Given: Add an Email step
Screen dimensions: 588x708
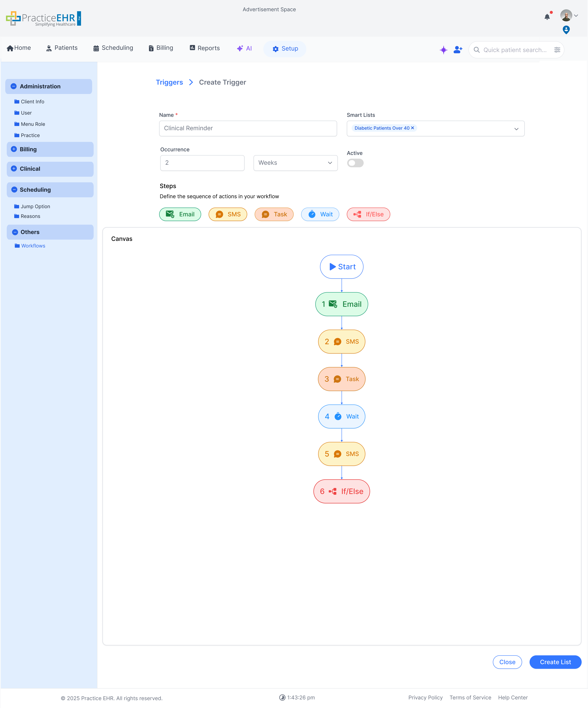Looking at the screenshot, I should tap(180, 214).
